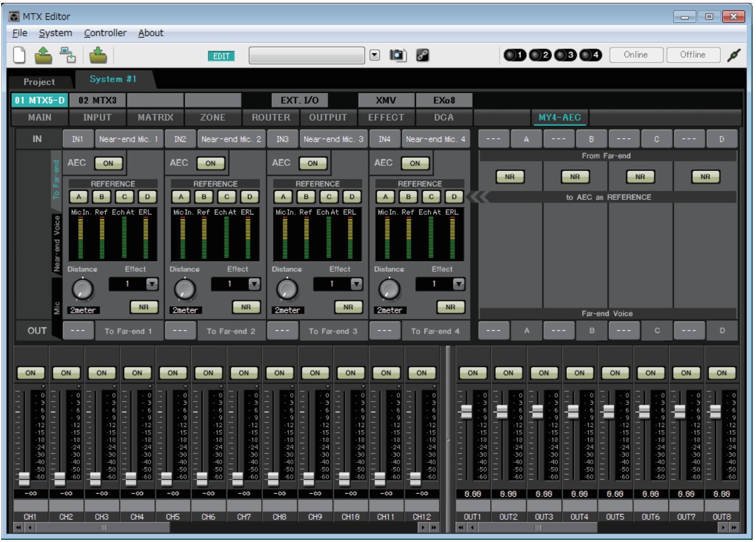Select system indicator 2
Screen dimensions: 756x542
(540, 55)
